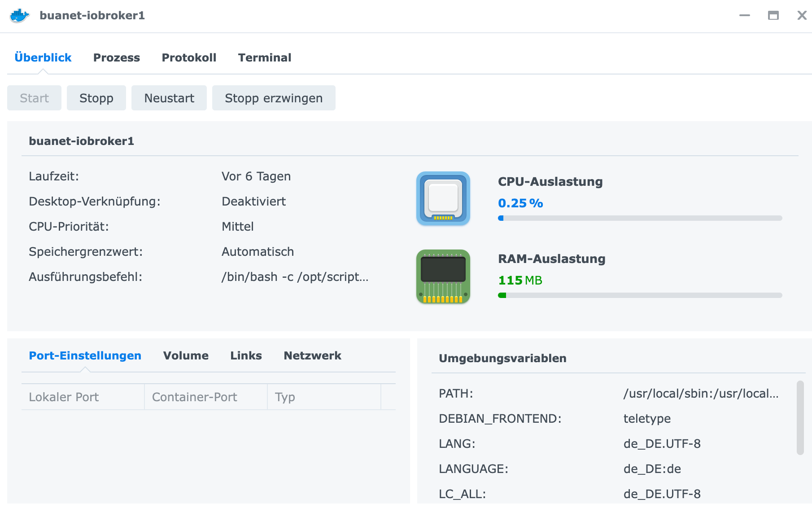View the Netzwerk tab
The width and height of the screenshot is (812, 508).
pyautogui.click(x=312, y=356)
